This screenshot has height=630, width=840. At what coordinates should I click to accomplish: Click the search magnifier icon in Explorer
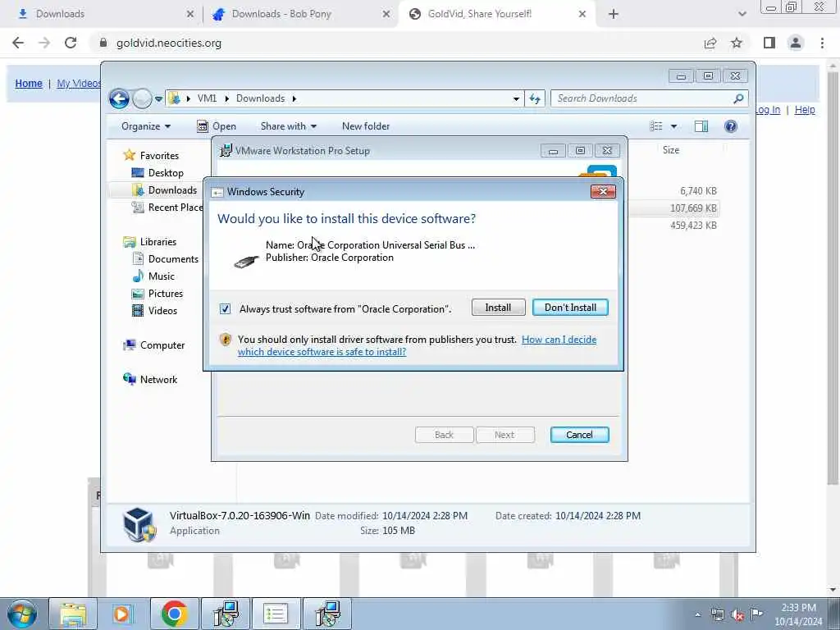pyautogui.click(x=738, y=98)
